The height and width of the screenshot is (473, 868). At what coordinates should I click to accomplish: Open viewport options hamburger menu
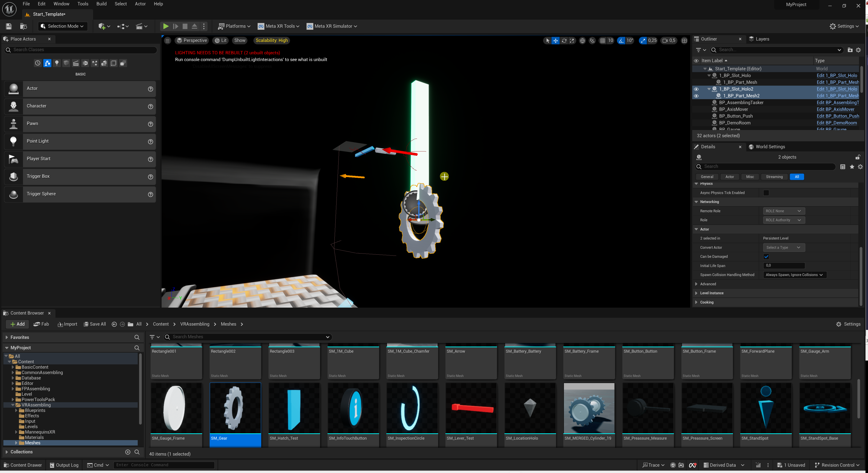coord(167,40)
